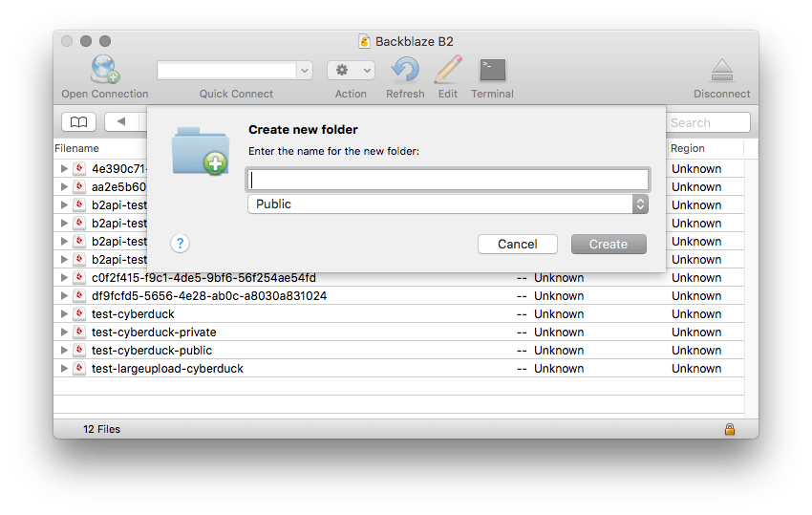
Task: Click the Edit pencil icon
Action: coord(448,70)
